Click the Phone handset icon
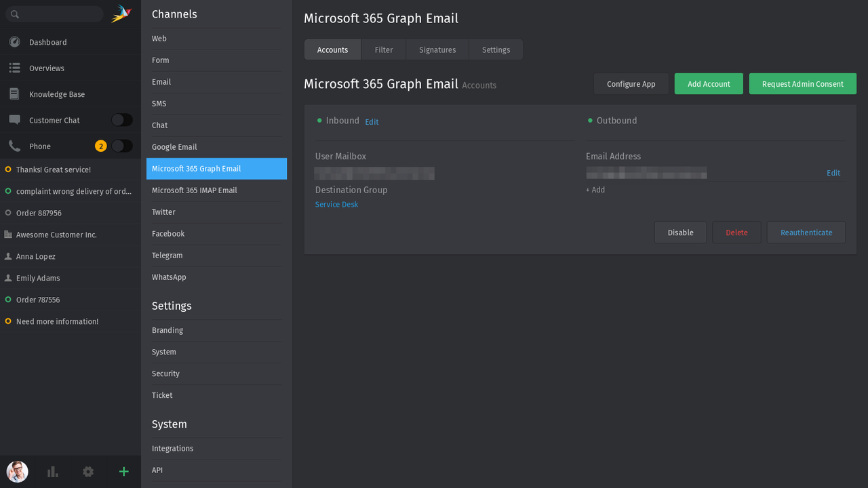This screenshot has width=868, height=488. click(14, 145)
